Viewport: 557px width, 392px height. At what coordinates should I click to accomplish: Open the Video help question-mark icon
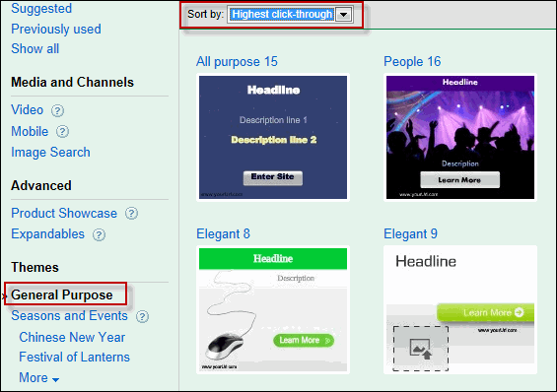tap(57, 110)
